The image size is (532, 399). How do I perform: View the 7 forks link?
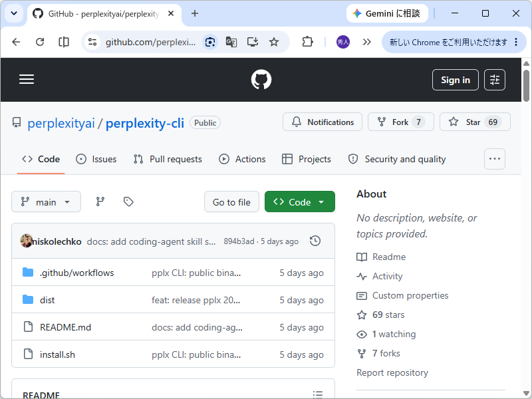[378, 354]
